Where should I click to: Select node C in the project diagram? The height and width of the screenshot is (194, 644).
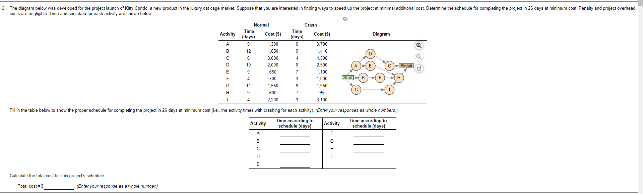click(356, 90)
